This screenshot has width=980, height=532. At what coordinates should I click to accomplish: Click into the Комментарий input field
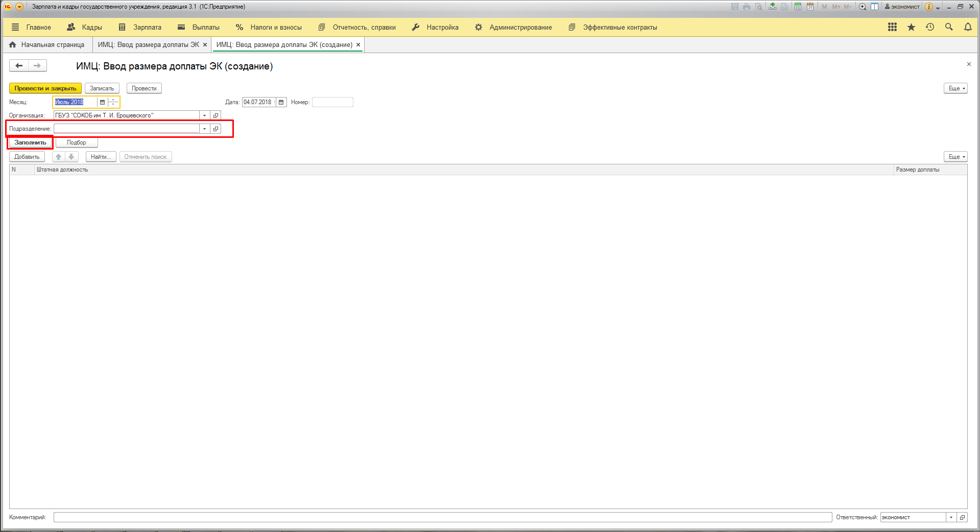(442, 517)
